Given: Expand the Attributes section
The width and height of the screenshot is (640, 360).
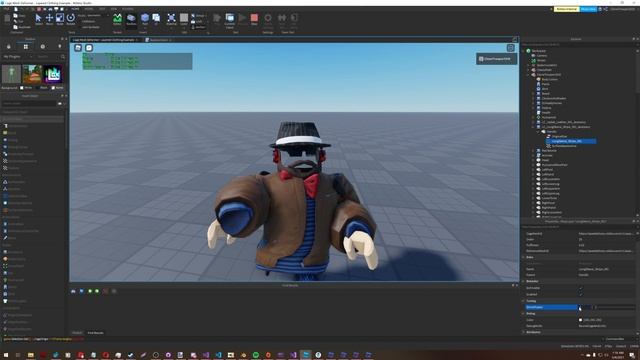Looking at the screenshot, I should tap(523, 332).
